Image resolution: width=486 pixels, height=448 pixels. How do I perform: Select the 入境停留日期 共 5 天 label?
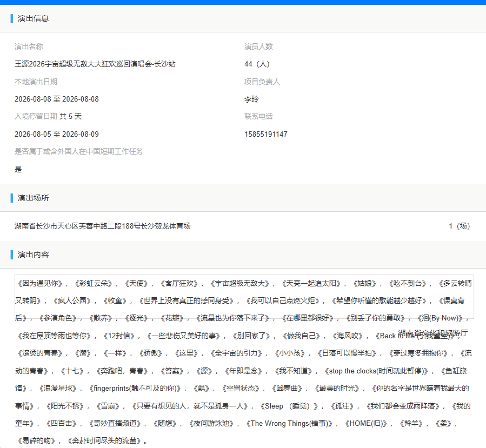48,117
